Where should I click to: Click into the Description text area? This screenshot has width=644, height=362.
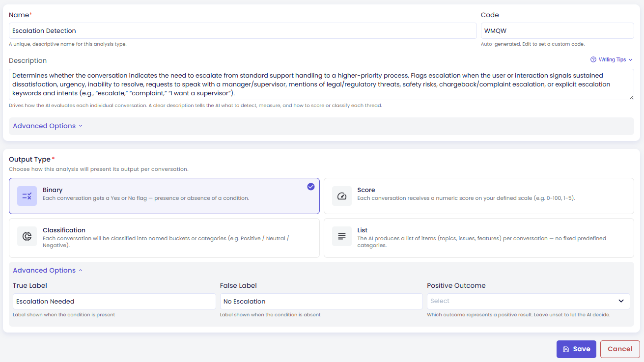tap(321, 84)
